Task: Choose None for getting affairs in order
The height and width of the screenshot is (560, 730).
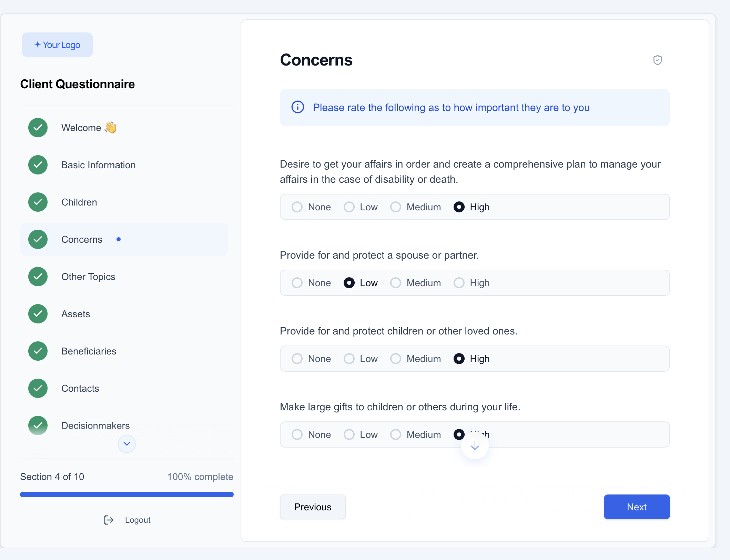Action: click(297, 207)
